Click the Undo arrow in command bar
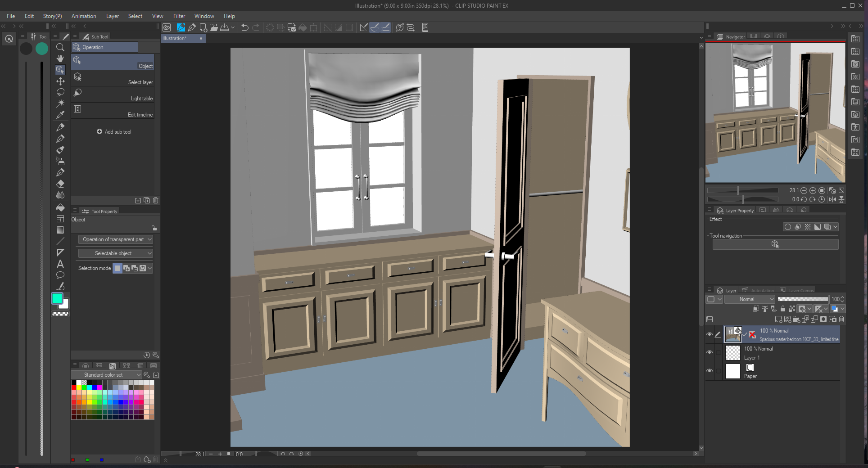The height and width of the screenshot is (468, 868). click(x=245, y=27)
